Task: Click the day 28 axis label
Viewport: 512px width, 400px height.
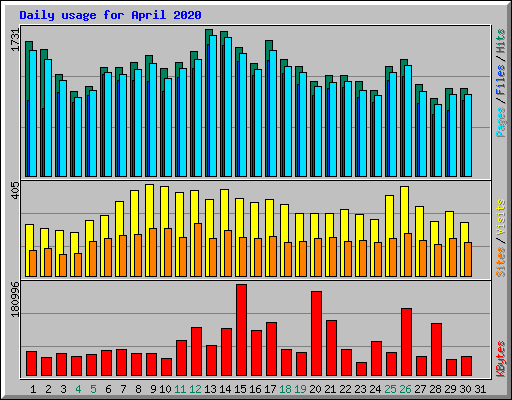Action: point(435,389)
